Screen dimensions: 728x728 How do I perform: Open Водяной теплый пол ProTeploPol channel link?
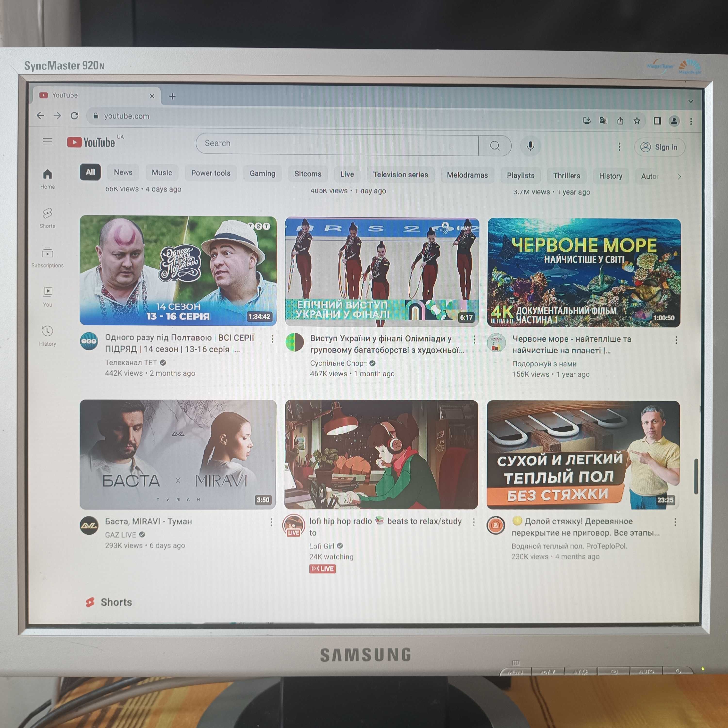tap(569, 546)
